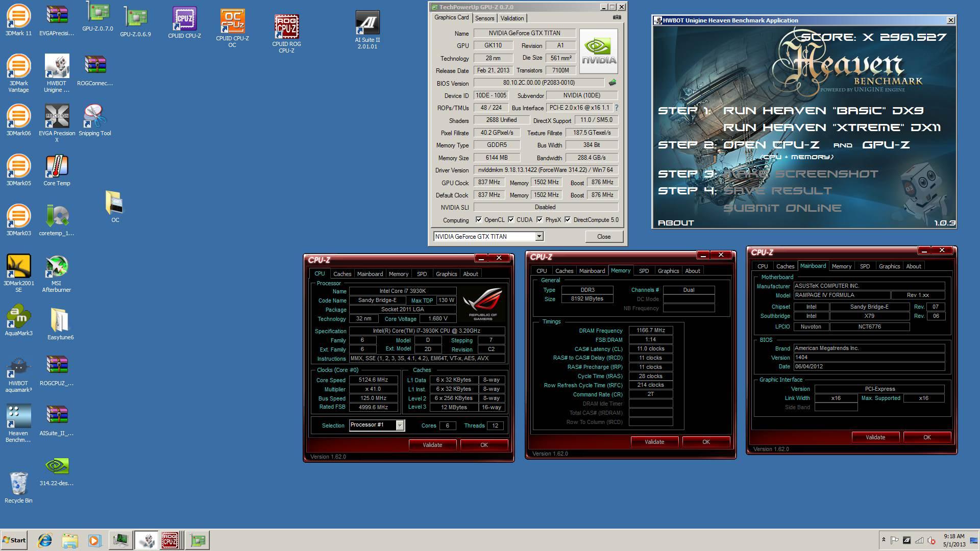
Task: Open the Processor #1 selection dropdown
Action: (400, 425)
